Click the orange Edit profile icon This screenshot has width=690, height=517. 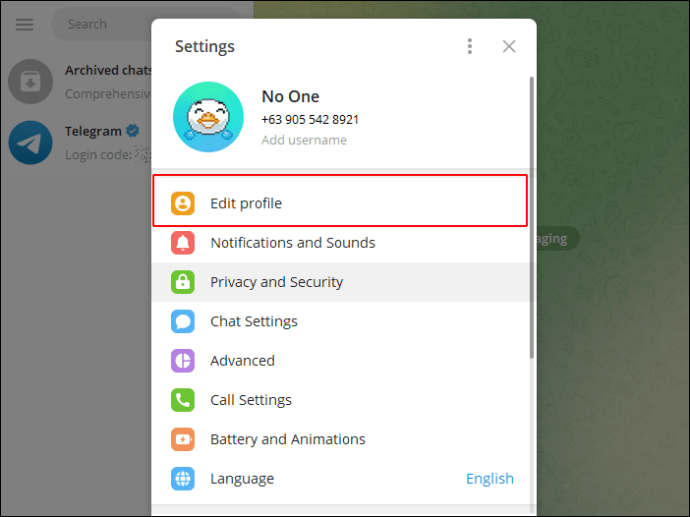tap(182, 203)
